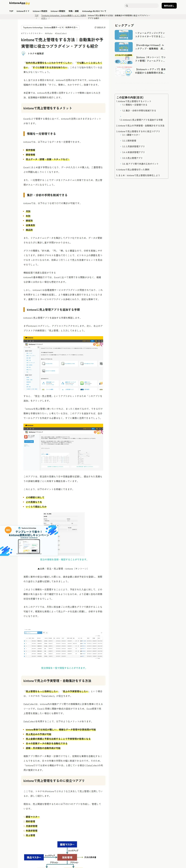The width and height of the screenshot is (186, 868).
Task: Click the #kMailer hashtag
Action: tap(49, 34)
